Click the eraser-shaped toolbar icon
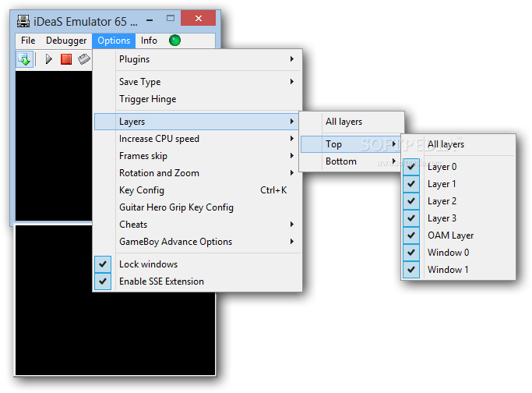 (x=84, y=59)
